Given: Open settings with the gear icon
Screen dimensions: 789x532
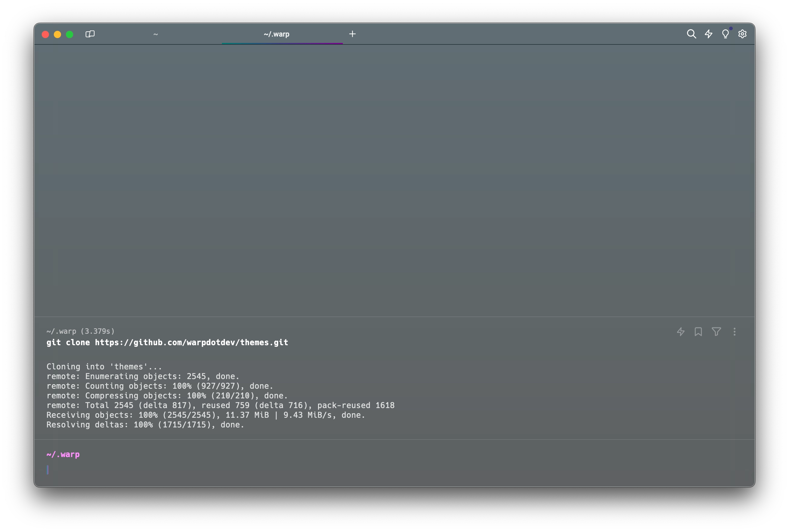Looking at the screenshot, I should point(742,34).
